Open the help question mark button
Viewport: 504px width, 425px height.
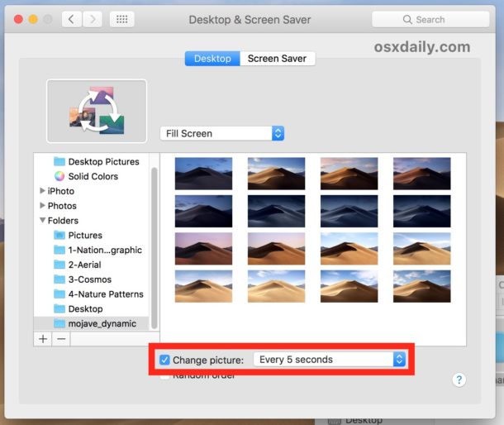(460, 380)
